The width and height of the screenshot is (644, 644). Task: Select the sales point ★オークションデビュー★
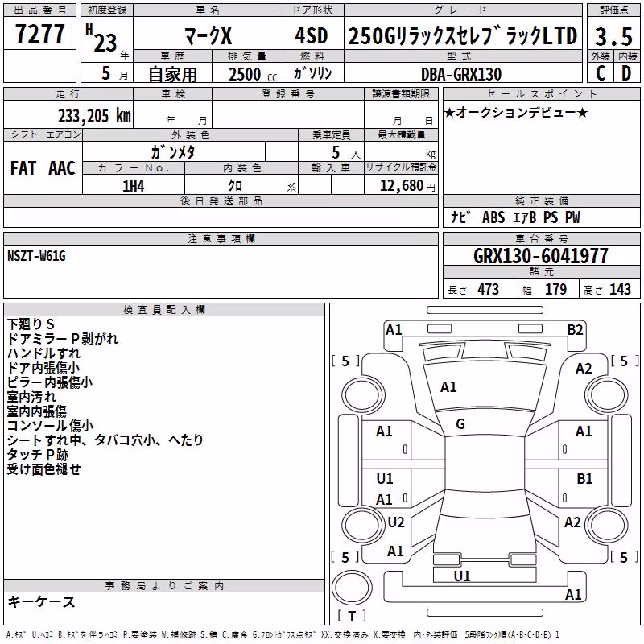point(516,112)
